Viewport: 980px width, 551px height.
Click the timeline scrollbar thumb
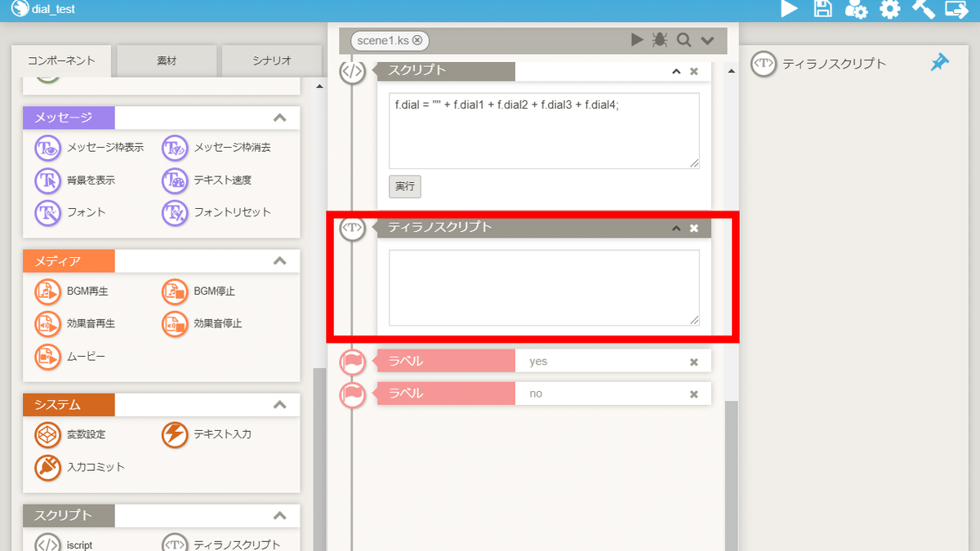pyautogui.click(x=732, y=475)
